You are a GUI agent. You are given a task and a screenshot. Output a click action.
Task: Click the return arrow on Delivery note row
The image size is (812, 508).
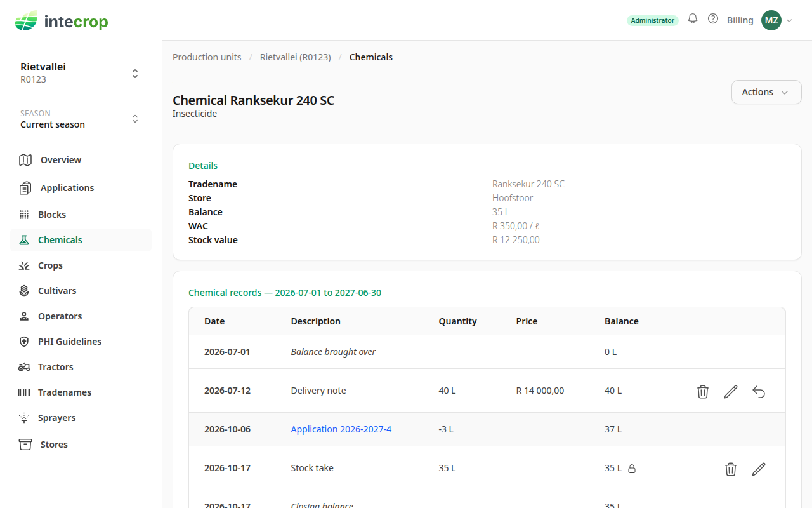tap(759, 392)
